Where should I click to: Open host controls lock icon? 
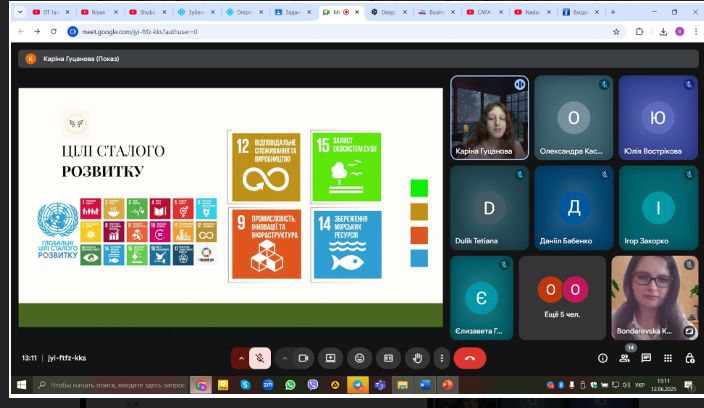click(x=690, y=358)
